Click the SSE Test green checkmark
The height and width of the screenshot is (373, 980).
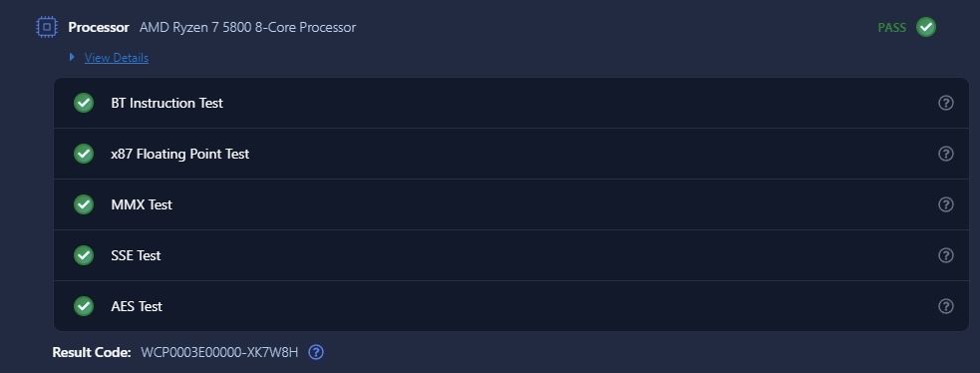(x=84, y=255)
